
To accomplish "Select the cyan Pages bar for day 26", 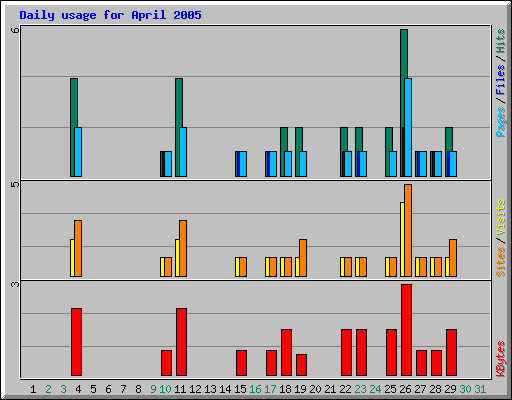I will click(408, 127).
